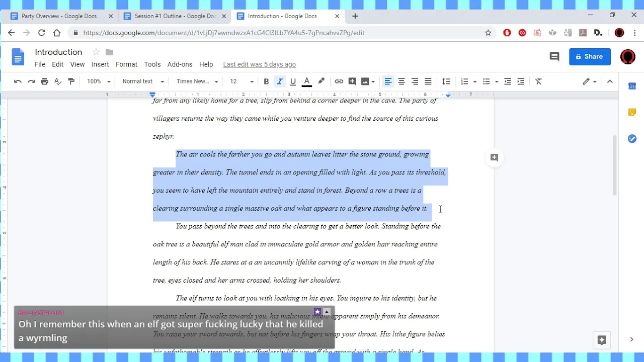Clear formatting with the toolbar icon
The height and width of the screenshot is (362, 644).
[x=538, y=81]
